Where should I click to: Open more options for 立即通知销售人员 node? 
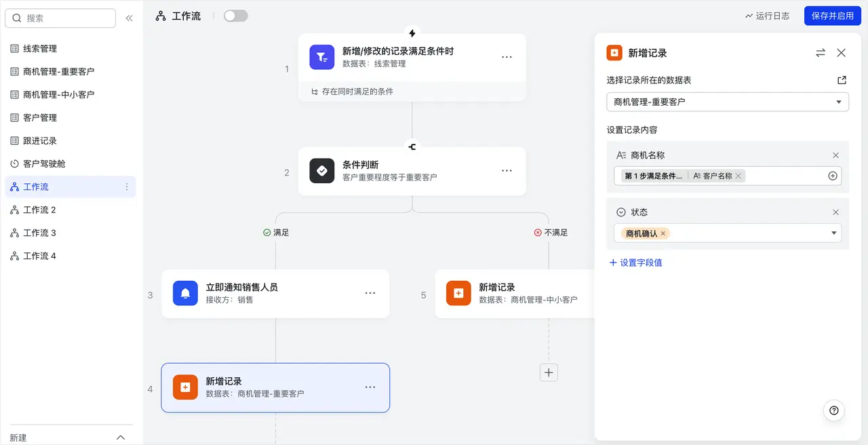370,293
